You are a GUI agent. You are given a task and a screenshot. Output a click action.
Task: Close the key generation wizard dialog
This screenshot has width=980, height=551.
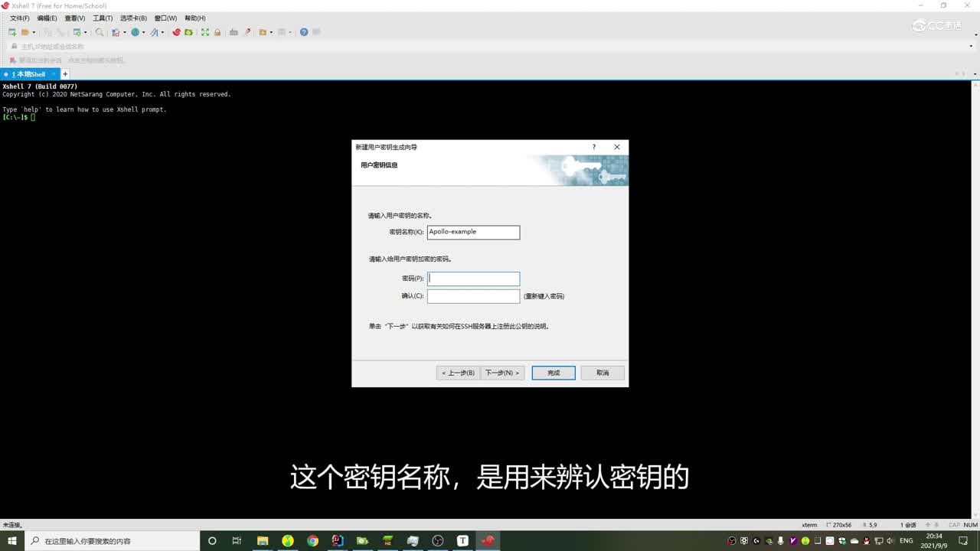[x=617, y=147]
